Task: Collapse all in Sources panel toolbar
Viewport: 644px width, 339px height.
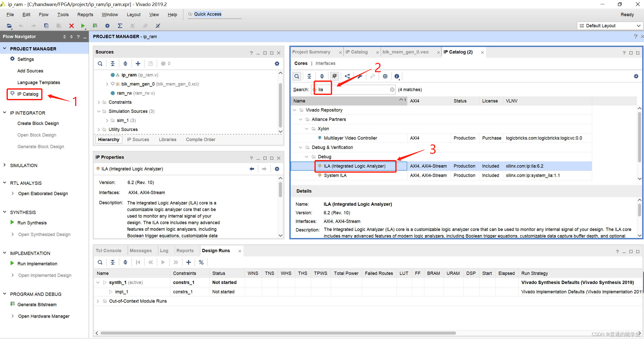Action: (113, 64)
